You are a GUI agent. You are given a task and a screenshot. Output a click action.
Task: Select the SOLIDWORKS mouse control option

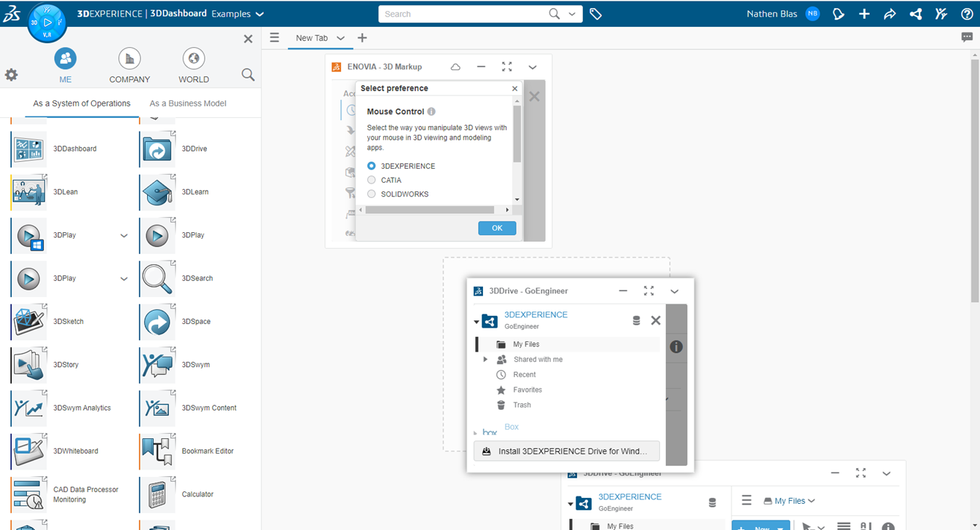click(372, 194)
